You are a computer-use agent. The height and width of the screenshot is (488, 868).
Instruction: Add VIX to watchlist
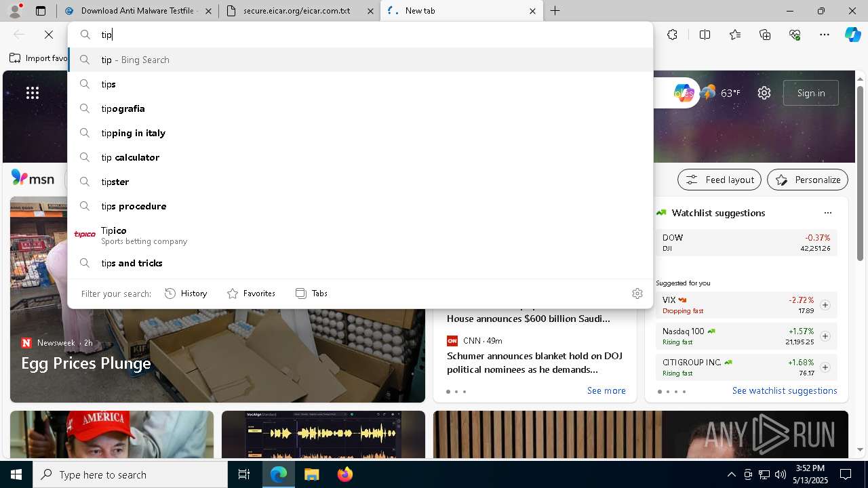click(825, 305)
